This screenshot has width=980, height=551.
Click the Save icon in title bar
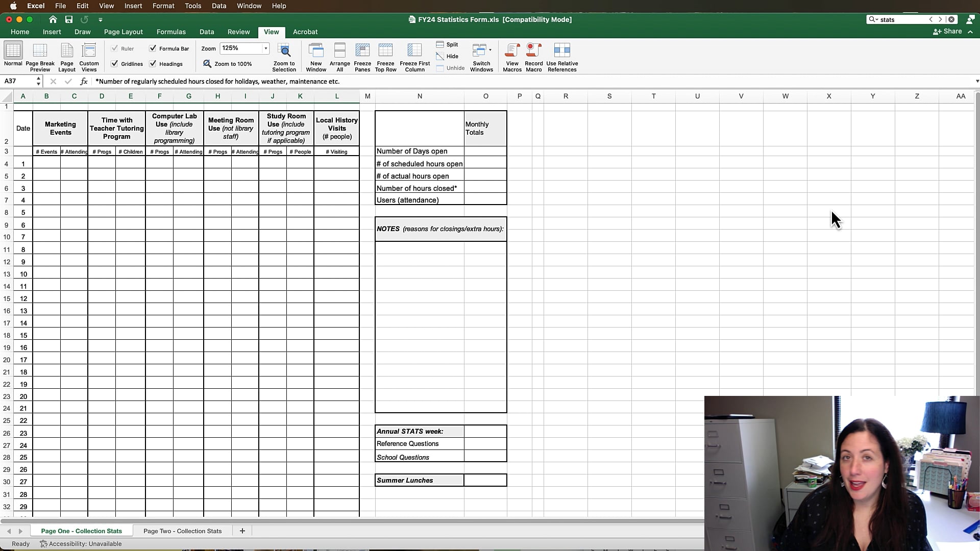(68, 19)
